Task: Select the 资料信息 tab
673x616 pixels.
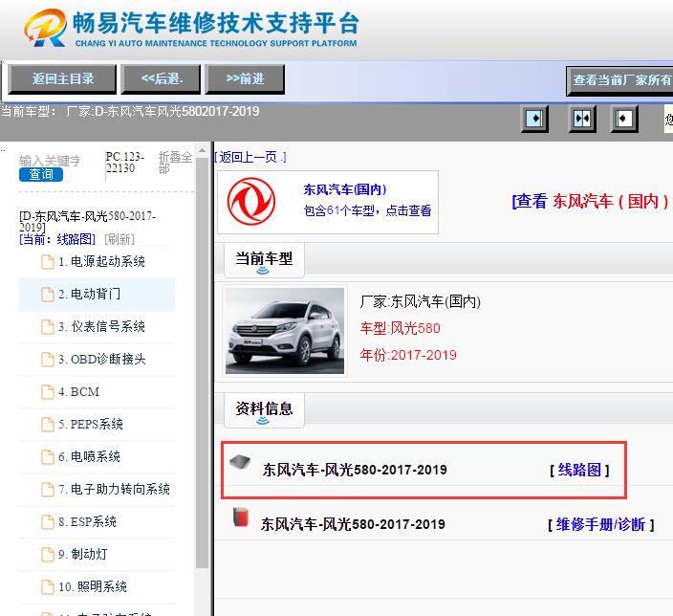Action: tap(264, 409)
